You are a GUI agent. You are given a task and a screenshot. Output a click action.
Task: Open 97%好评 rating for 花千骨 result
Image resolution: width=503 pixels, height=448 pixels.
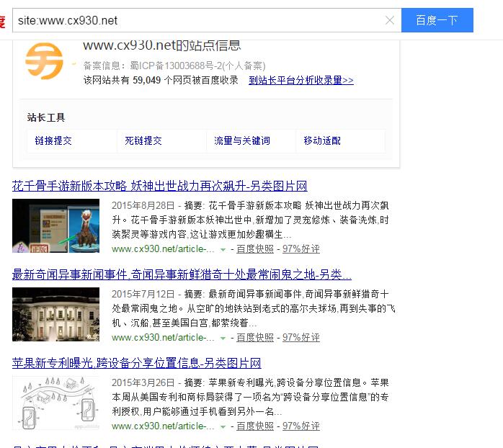301,249
